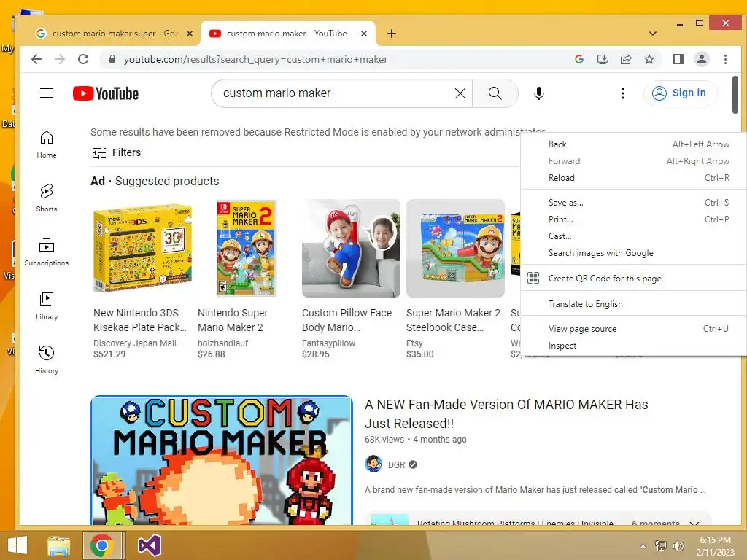Open the YouTube hamburger guide menu
Viewport: 747px width, 560px height.
click(47, 93)
